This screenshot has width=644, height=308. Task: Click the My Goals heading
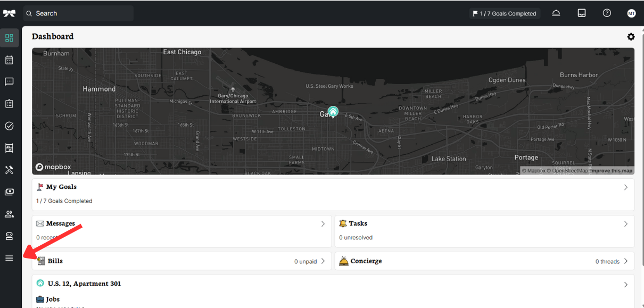(x=61, y=187)
